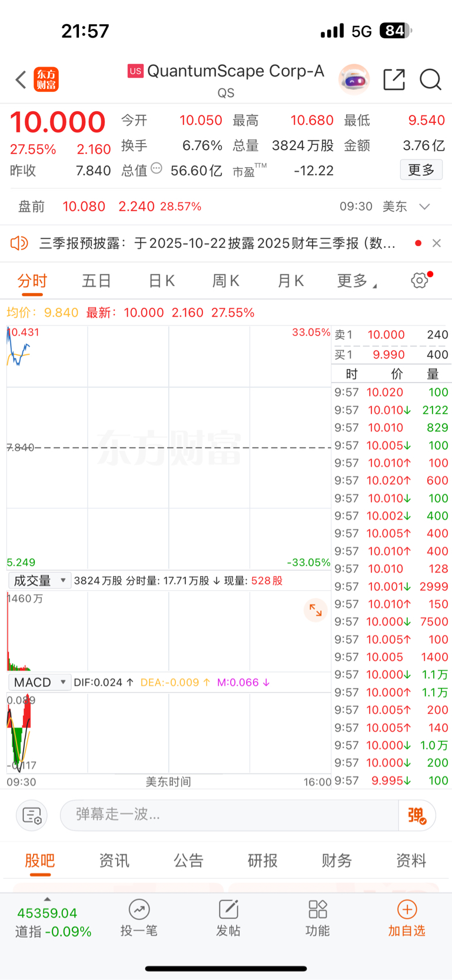
Task: Tap the intraday price line chart
Action: tap(169, 447)
